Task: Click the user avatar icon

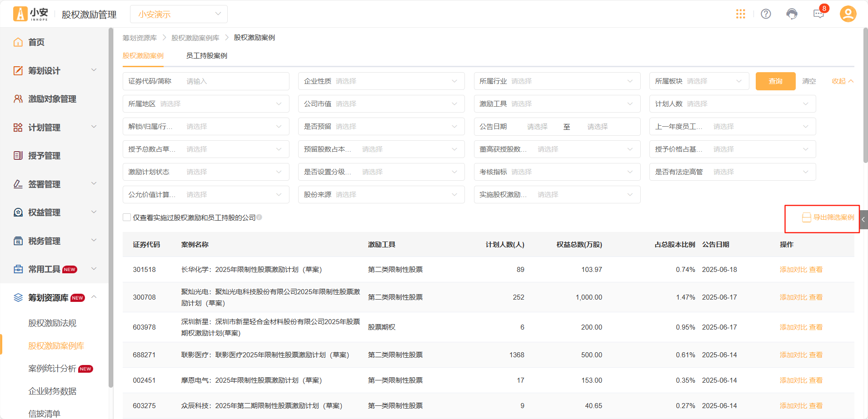Action: [x=848, y=14]
